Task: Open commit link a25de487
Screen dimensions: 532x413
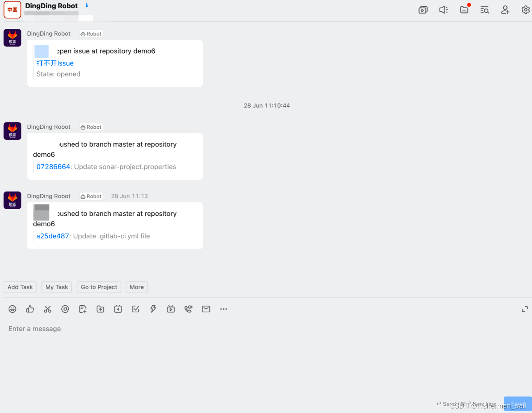Action: click(x=53, y=236)
